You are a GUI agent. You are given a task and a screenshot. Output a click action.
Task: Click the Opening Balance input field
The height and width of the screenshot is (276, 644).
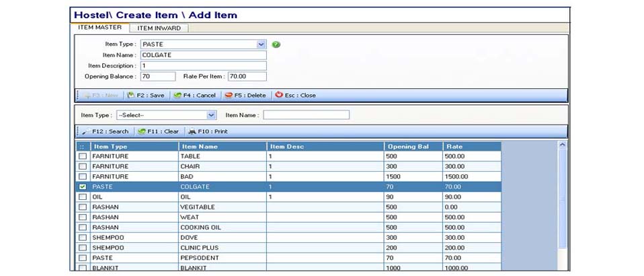158,77
